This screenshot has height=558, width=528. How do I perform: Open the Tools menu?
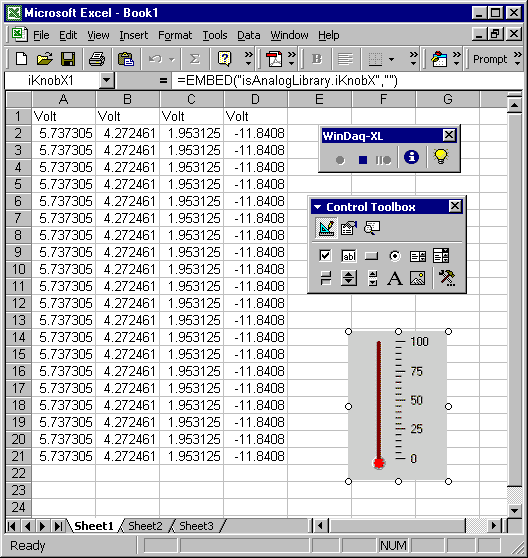[x=215, y=35]
